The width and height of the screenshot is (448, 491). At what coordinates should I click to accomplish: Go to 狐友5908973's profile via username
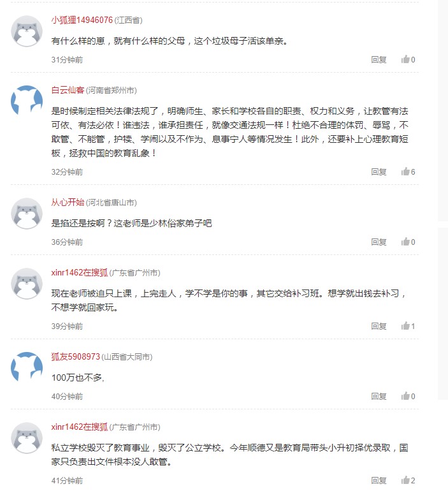click(x=76, y=357)
